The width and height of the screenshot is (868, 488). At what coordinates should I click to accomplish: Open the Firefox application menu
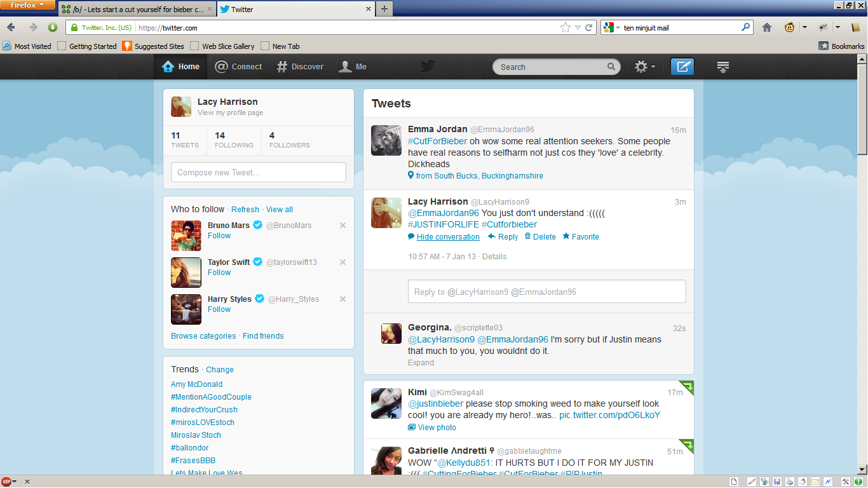point(28,5)
